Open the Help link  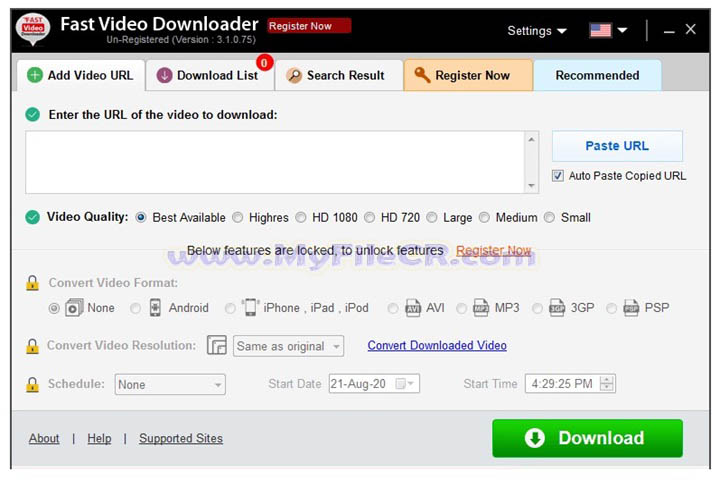[x=99, y=438]
